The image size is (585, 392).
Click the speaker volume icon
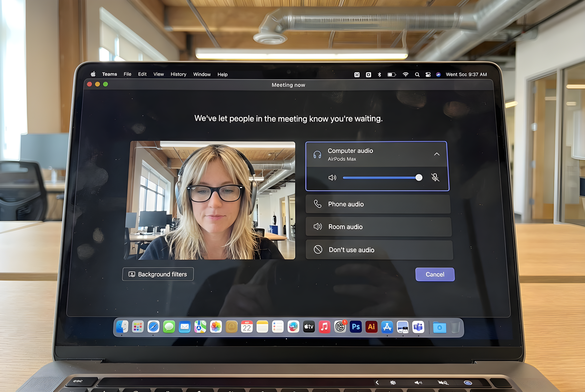coord(332,178)
